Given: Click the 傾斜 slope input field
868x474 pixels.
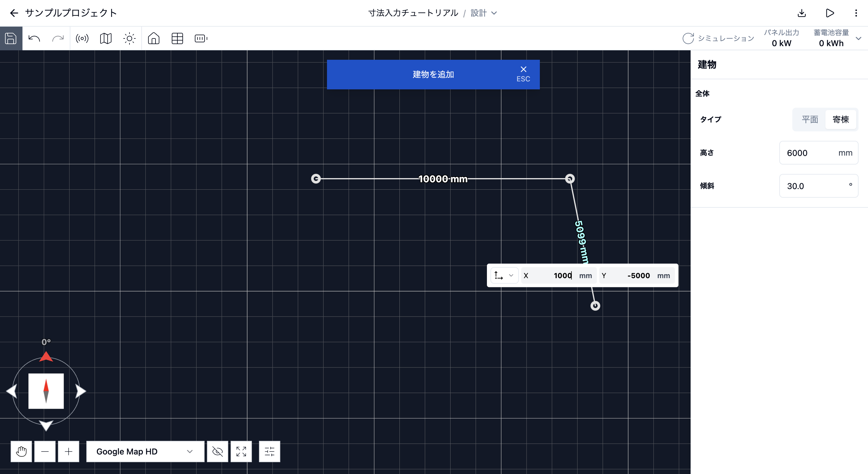Looking at the screenshot, I should point(819,186).
